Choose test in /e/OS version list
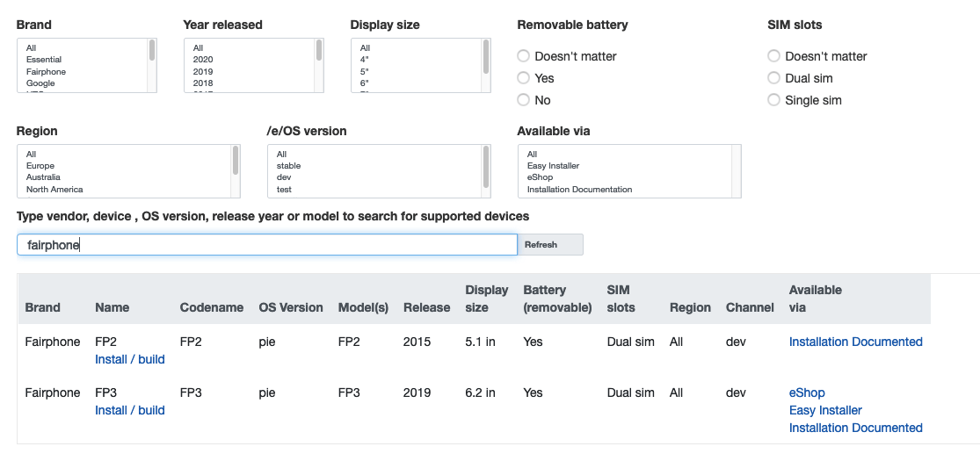Image resolution: width=980 pixels, height=461 pixels. click(x=285, y=190)
